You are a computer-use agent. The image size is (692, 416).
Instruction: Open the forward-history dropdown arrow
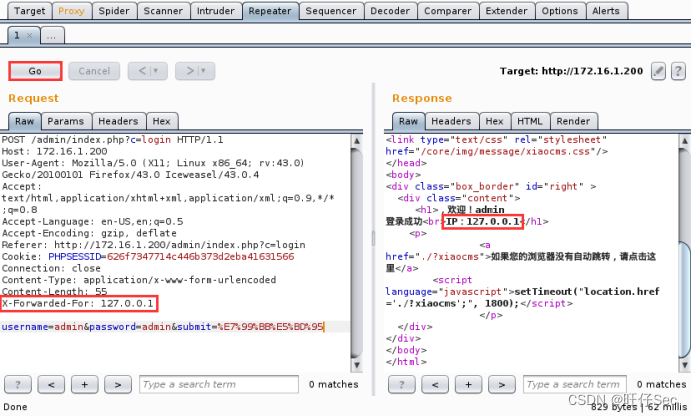[204, 71]
